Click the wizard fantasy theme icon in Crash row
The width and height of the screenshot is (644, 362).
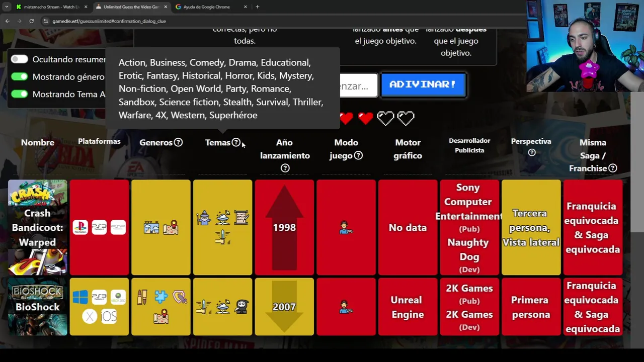[x=204, y=218]
